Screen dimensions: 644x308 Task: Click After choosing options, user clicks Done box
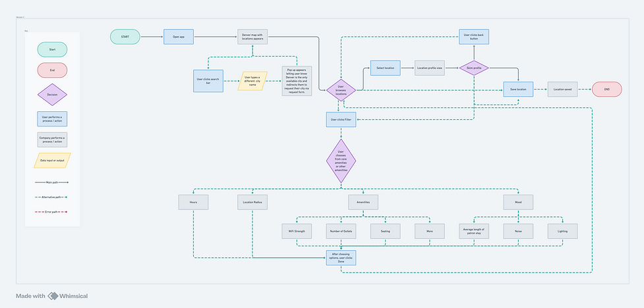(341, 257)
